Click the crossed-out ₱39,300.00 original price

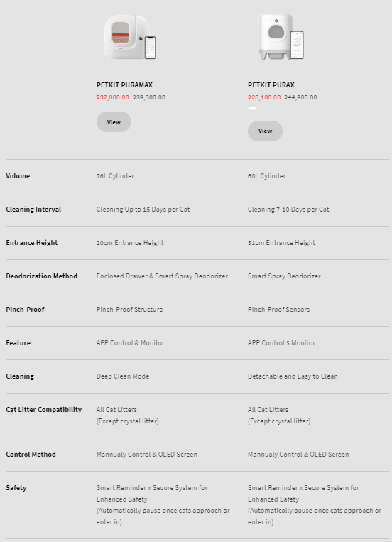pos(149,97)
